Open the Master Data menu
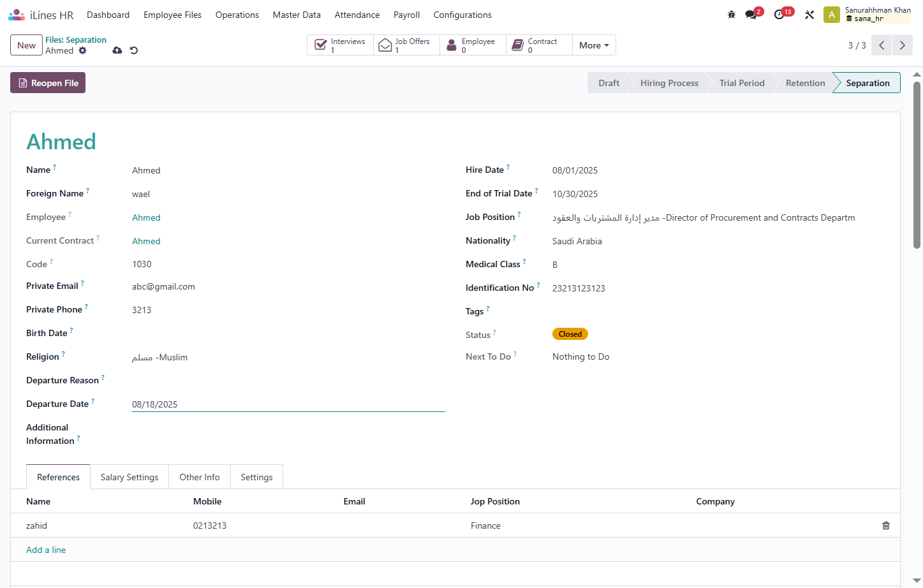 coord(297,15)
